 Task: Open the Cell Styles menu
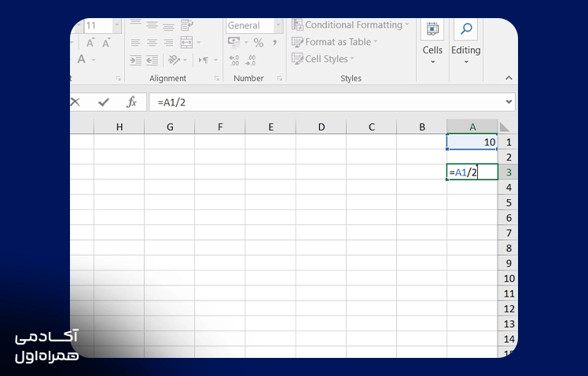(323, 59)
